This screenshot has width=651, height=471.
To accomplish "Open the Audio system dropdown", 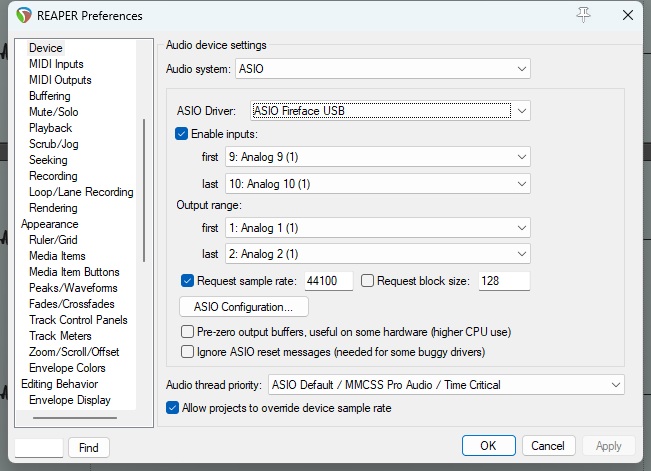I will coord(383,69).
